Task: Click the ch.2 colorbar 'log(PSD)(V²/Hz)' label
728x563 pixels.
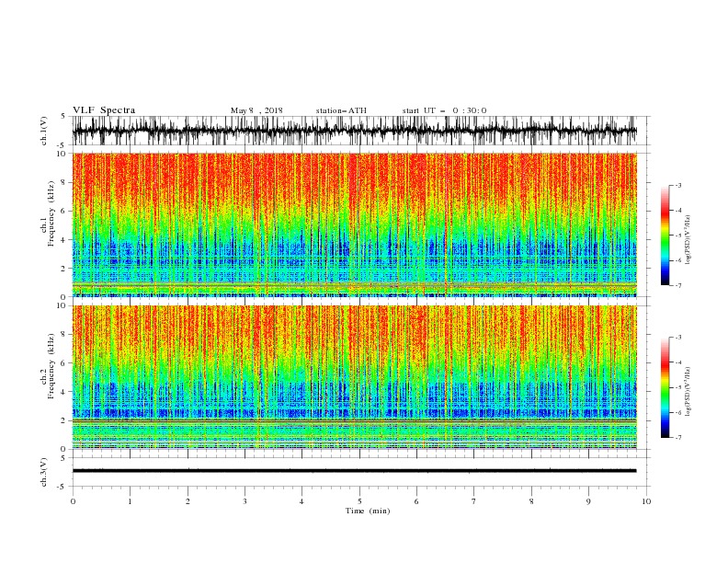Action: [688, 392]
